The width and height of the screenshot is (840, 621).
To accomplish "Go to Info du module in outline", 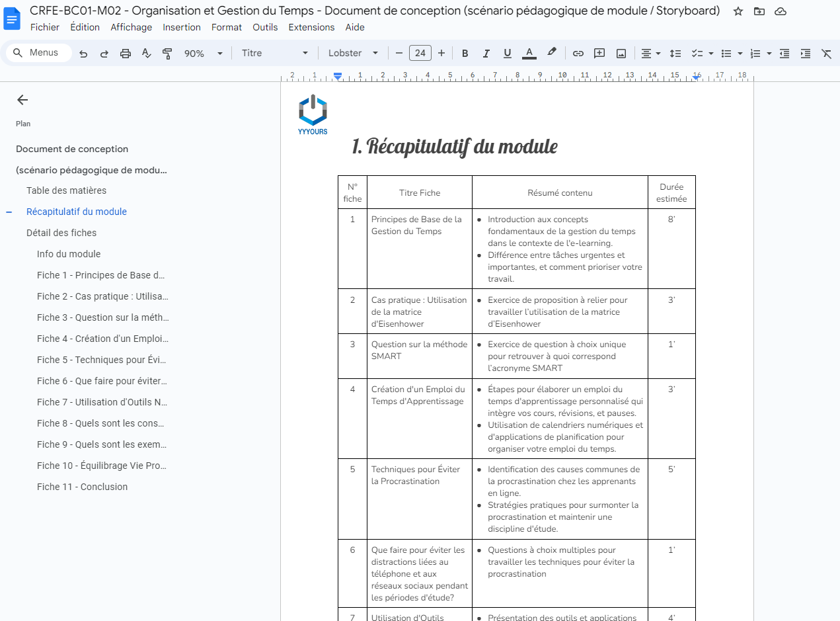I will 69,254.
